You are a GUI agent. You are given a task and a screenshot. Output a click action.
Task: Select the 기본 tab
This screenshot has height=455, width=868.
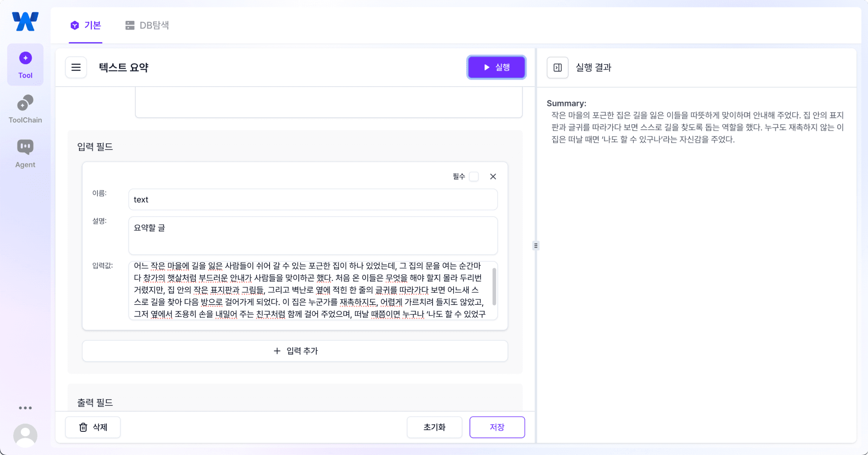pyautogui.click(x=86, y=26)
